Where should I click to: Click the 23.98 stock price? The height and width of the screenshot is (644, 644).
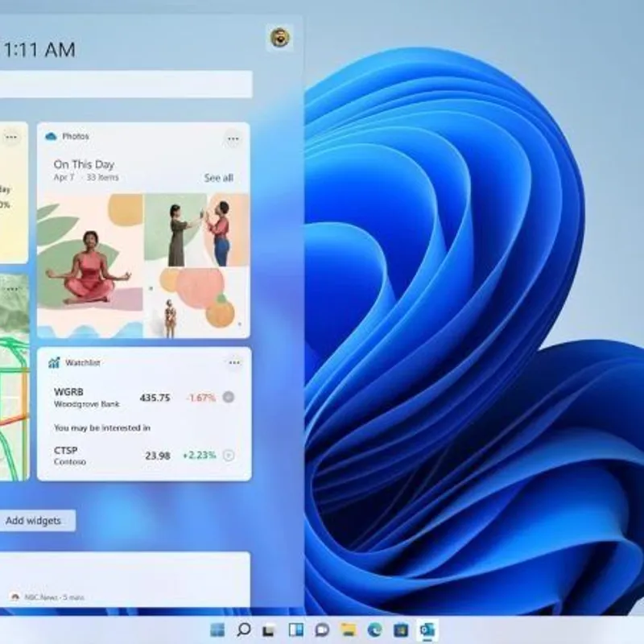click(158, 456)
